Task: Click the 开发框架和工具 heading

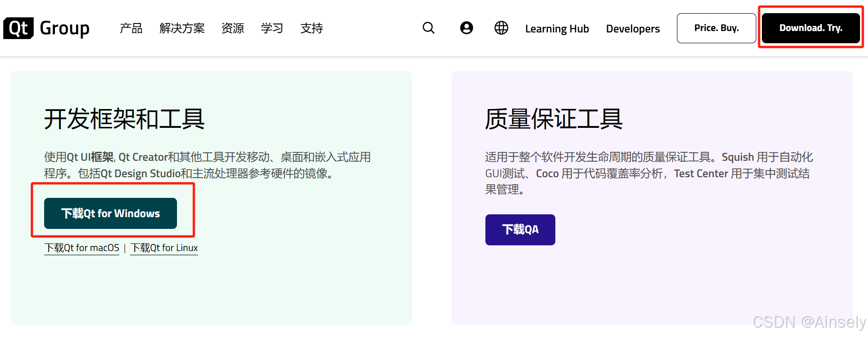Action: pyautogui.click(x=124, y=119)
